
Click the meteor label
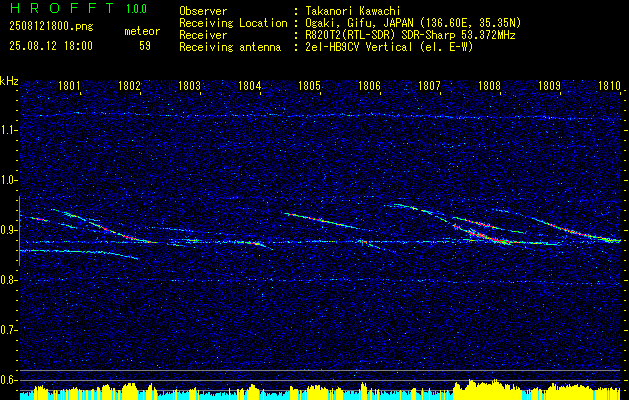142,31
